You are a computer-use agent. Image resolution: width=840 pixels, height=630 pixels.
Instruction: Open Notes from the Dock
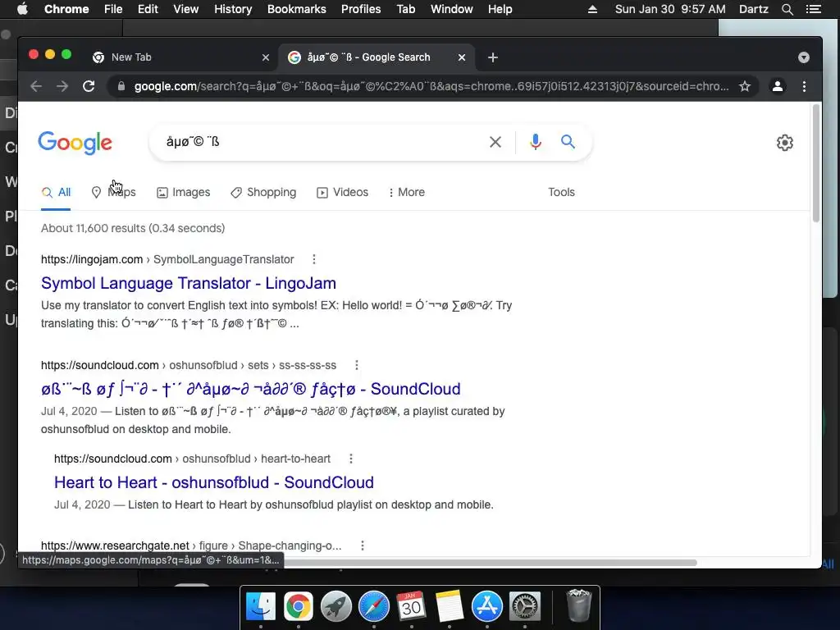point(449,606)
